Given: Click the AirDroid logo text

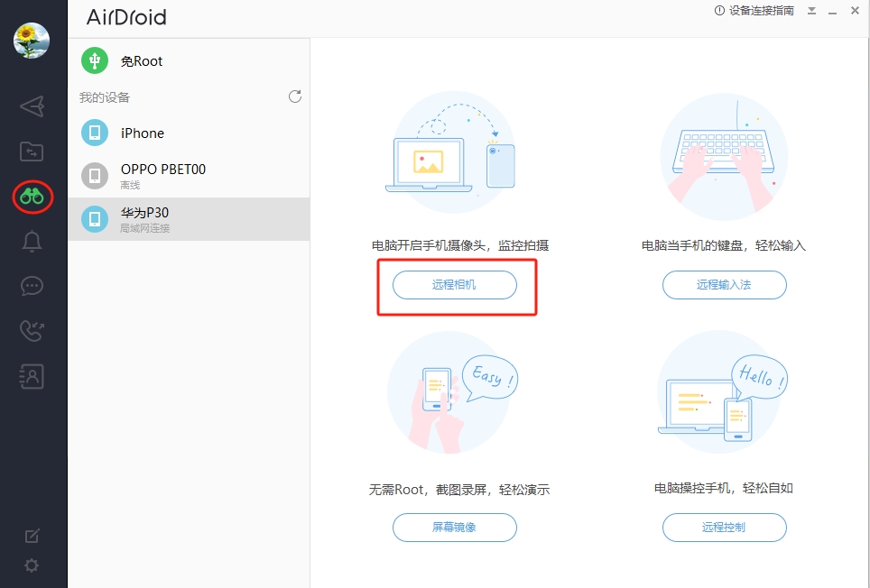Looking at the screenshot, I should (126, 17).
